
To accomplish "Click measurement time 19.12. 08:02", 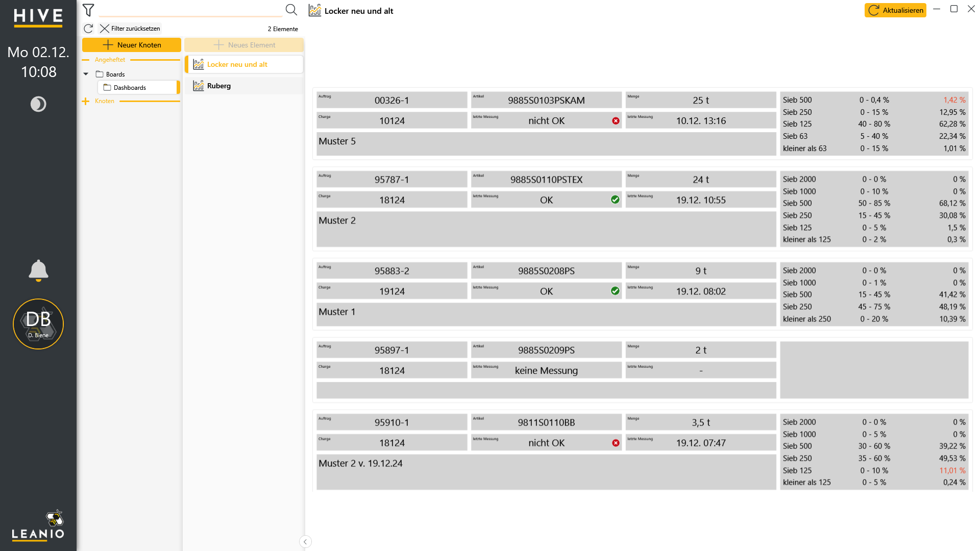I will [x=701, y=291].
